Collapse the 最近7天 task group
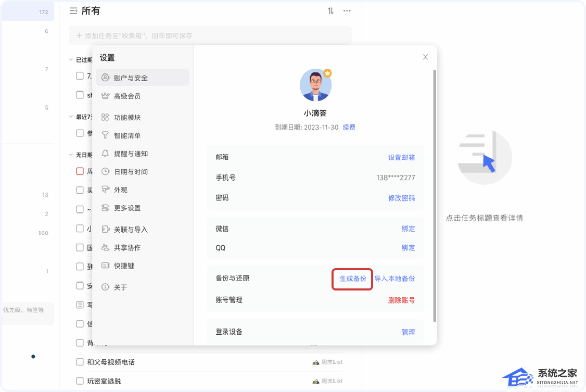586x392 pixels. [71, 117]
